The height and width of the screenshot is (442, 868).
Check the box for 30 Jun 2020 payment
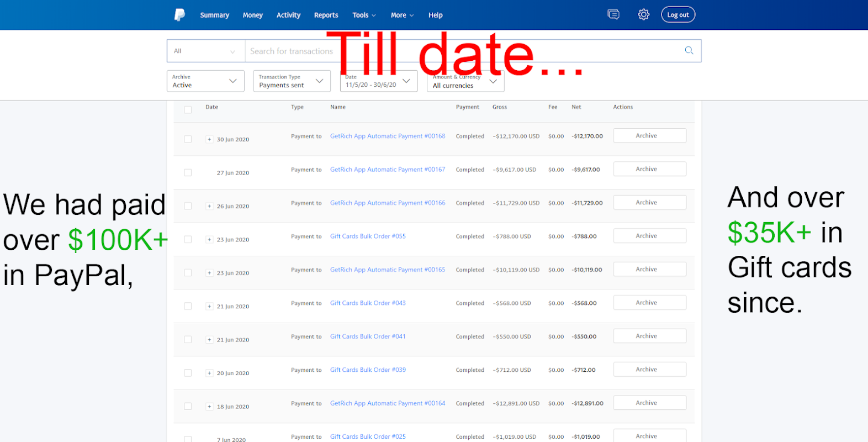[x=188, y=139]
